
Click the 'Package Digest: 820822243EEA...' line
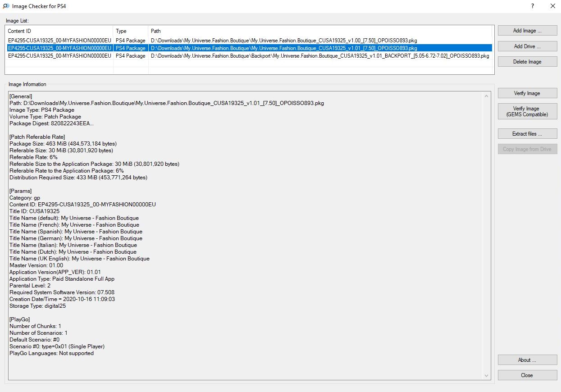(x=52, y=123)
